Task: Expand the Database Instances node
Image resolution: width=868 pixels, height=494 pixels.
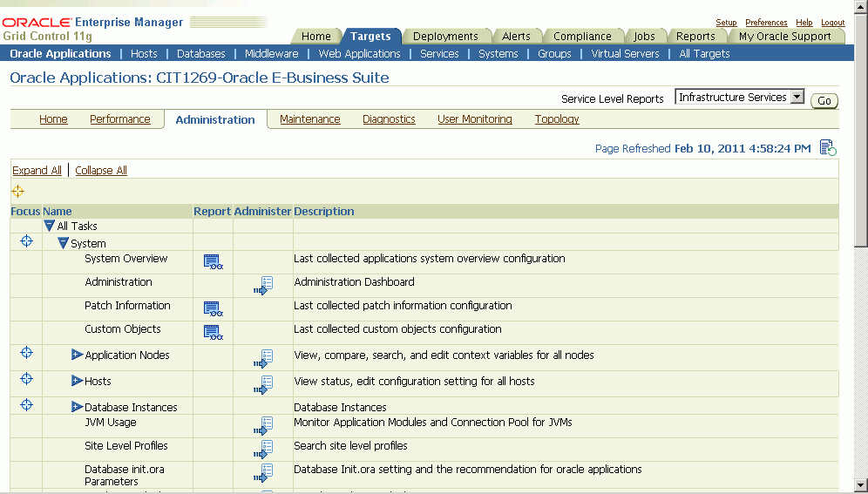Action: pyautogui.click(x=77, y=407)
